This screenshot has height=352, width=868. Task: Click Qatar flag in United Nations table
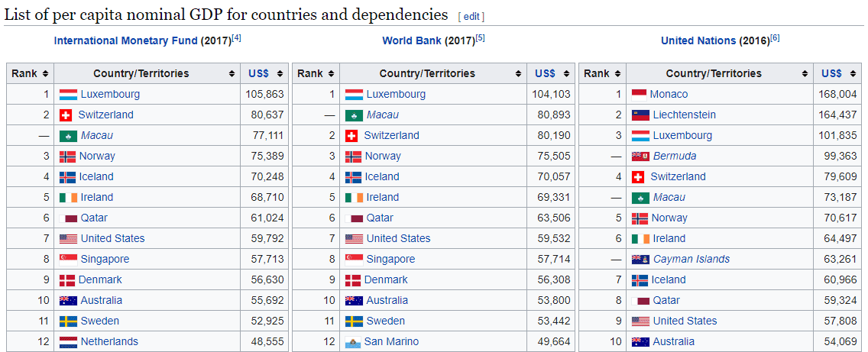[640, 301]
